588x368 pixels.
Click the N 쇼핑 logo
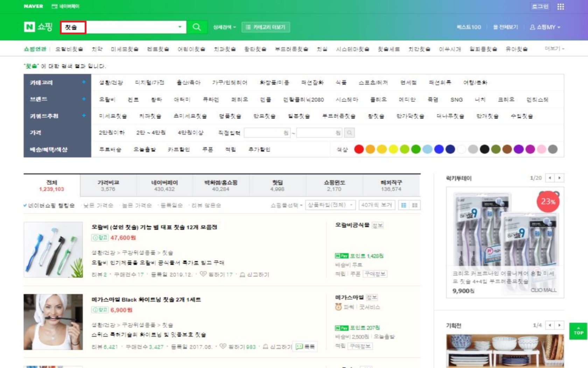38,27
